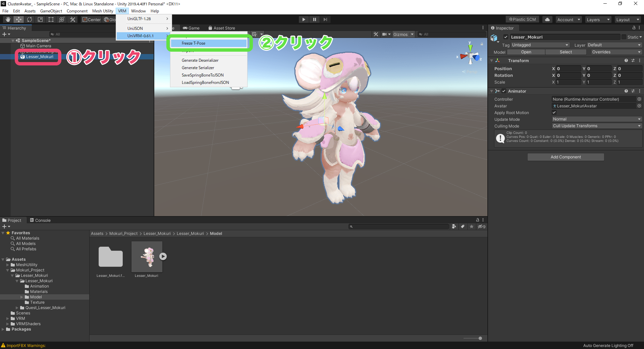Click the Pause button in playback controls
Screen dimensions: 644x349
click(314, 19)
